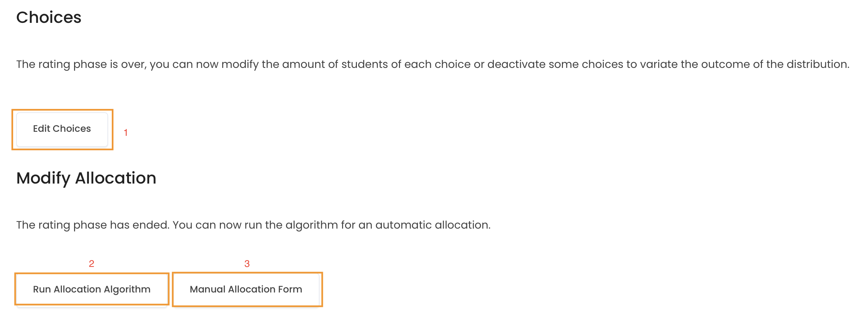
Task: Click the word 'variate' in the first paragraph
Action: 659,64
